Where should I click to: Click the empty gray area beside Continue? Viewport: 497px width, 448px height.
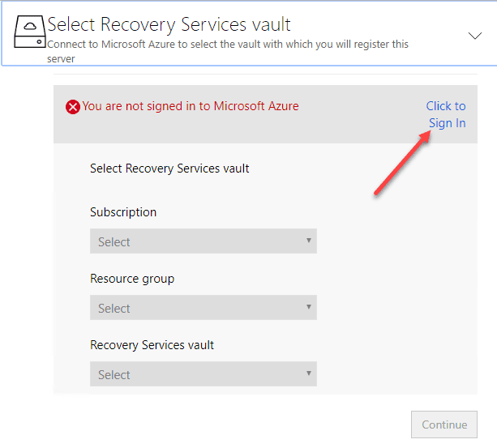[x=243, y=424]
